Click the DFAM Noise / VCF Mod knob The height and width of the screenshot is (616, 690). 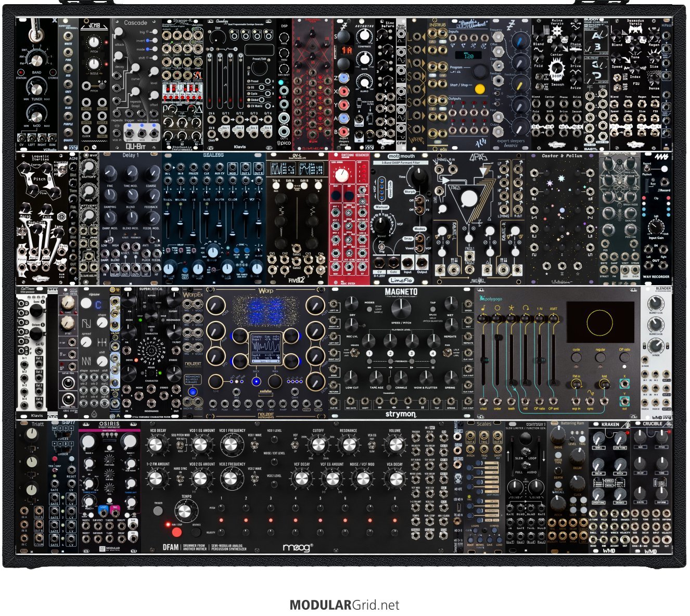[x=363, y=478]
